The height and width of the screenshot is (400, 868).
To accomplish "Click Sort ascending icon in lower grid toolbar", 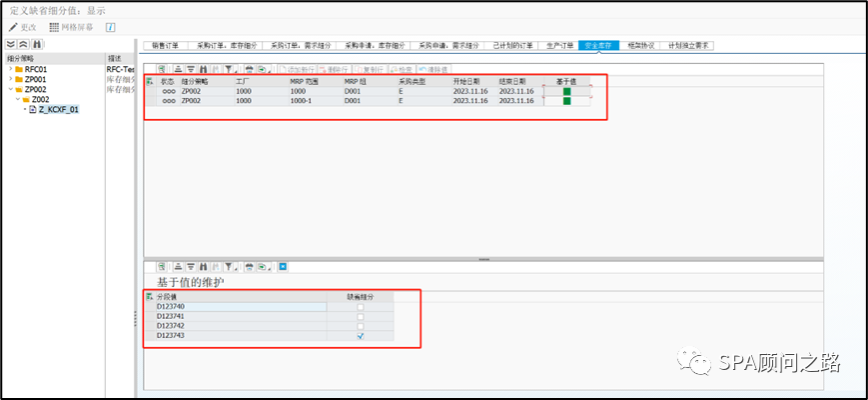I will 178,267.
